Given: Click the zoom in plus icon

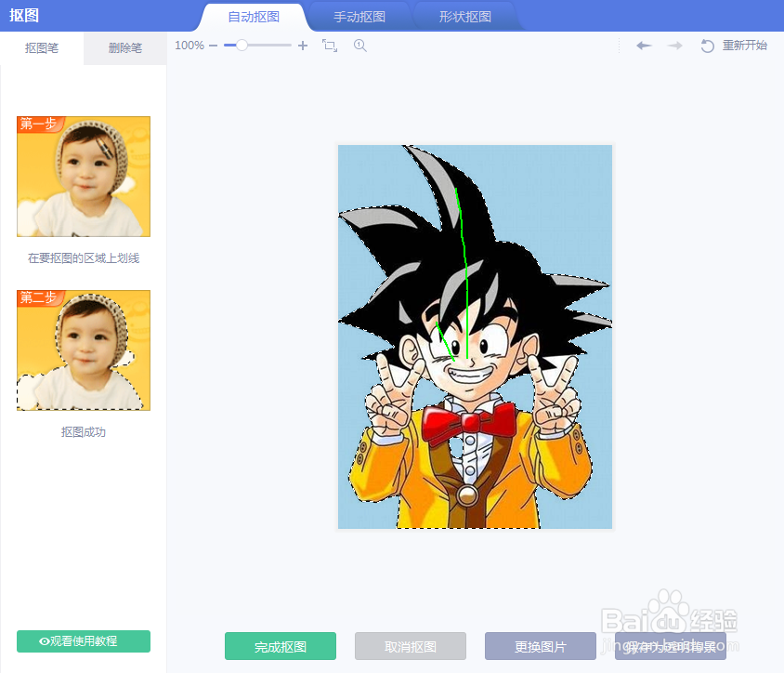Looking at the screenshot, I should pos(303,46).
